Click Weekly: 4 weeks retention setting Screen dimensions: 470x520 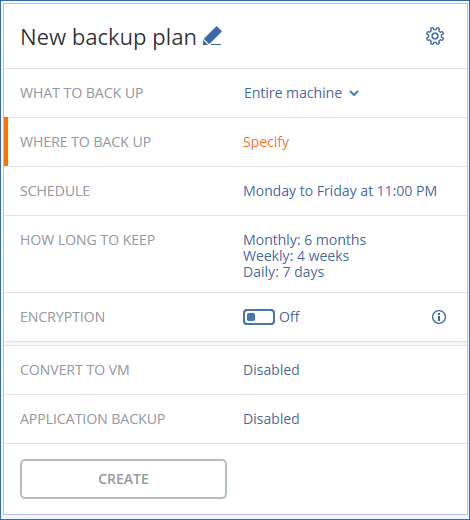296,256
